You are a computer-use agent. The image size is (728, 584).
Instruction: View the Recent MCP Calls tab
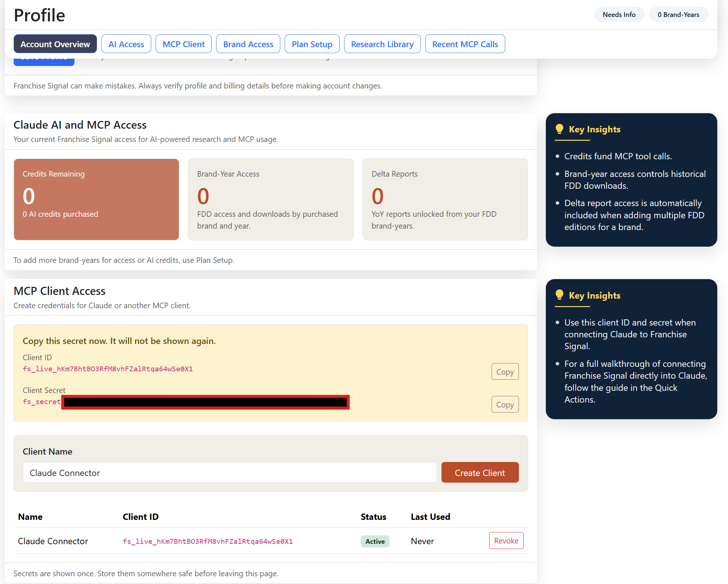point(465,44)
